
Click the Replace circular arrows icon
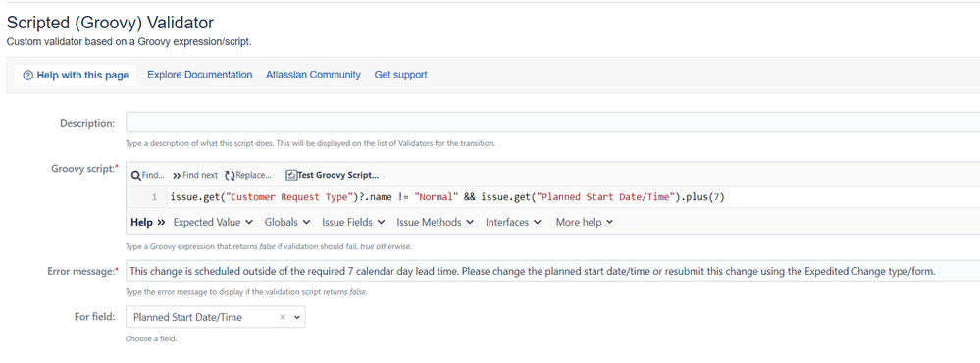[230, 175]
